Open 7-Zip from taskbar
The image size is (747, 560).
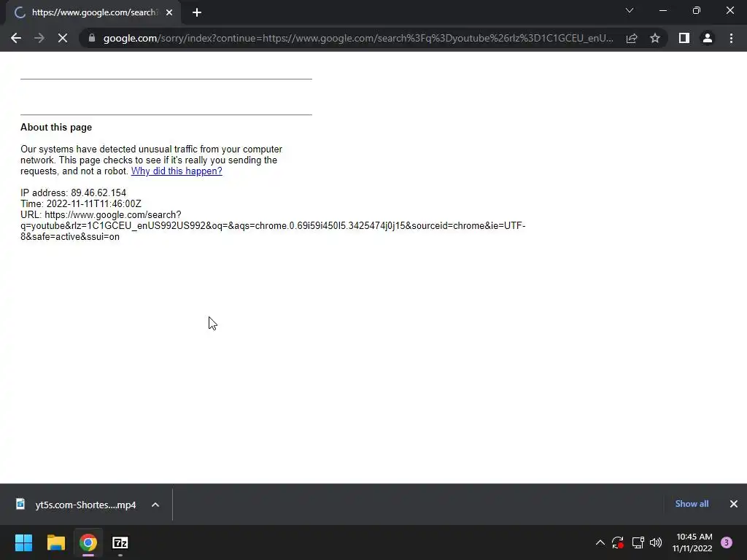tap(120, 542)
